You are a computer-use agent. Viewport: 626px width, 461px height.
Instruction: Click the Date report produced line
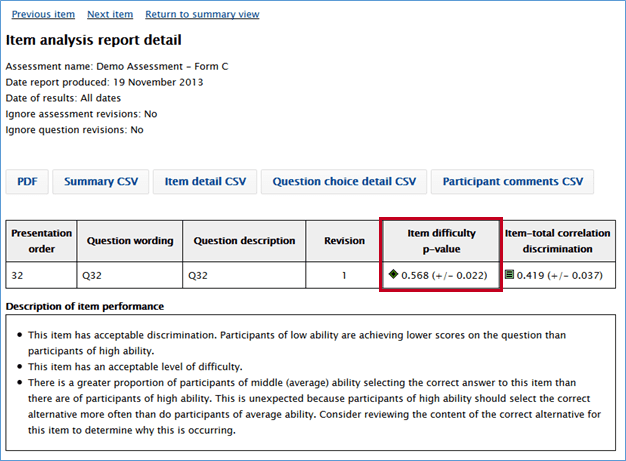pyautogui.click(x=104, y=83)
